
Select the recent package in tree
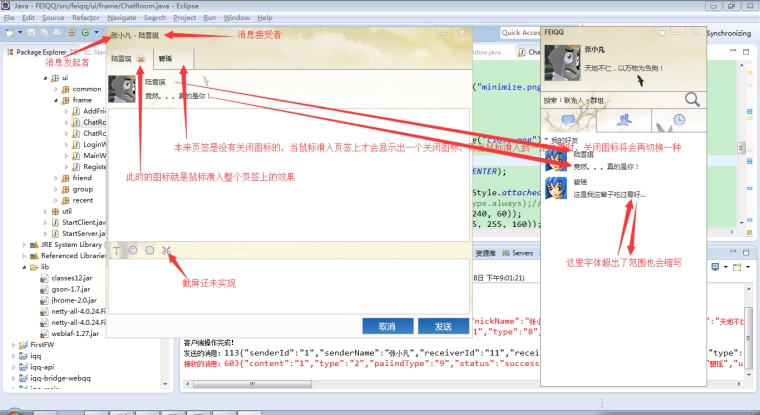click(82, 200)
